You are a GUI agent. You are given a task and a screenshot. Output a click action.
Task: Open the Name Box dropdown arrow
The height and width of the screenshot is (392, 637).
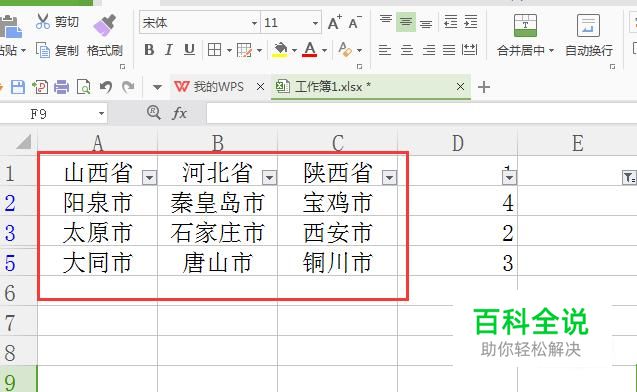102,114
